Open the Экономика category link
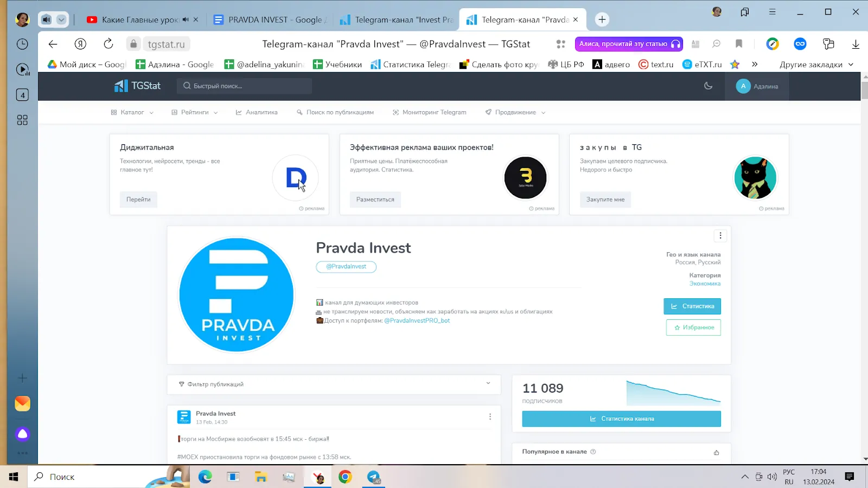868x488 pixels. pyautogui.click(x=705, y=284)
